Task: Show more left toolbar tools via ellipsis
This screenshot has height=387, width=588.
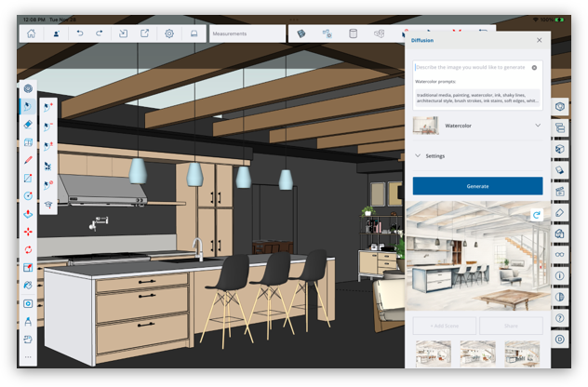Action: tap(28, 356)
